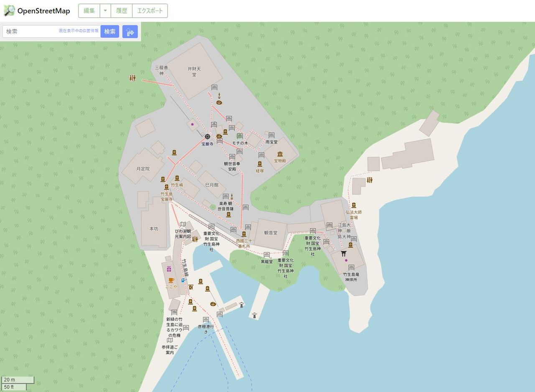Select the museum icon at 宝物殿

point(280,154)
